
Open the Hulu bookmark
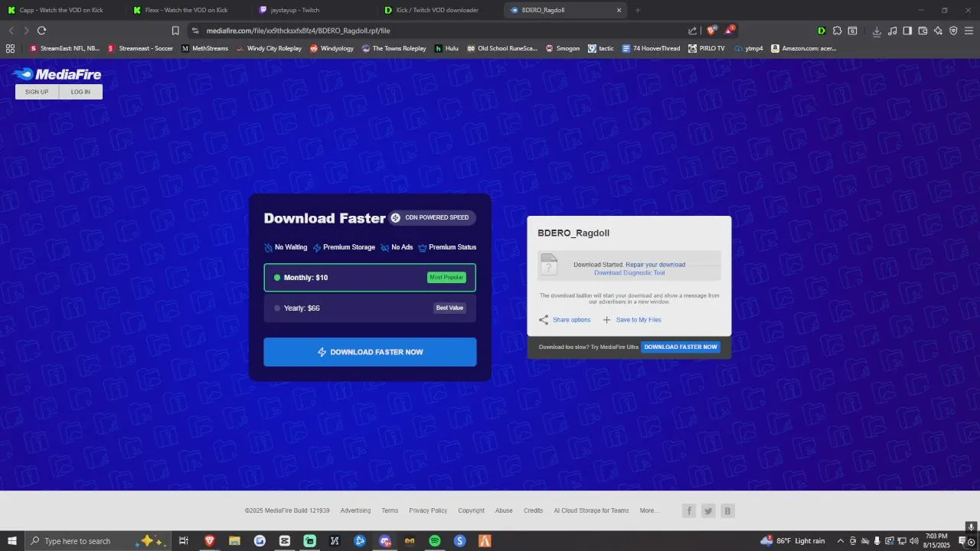pos(446,48)
